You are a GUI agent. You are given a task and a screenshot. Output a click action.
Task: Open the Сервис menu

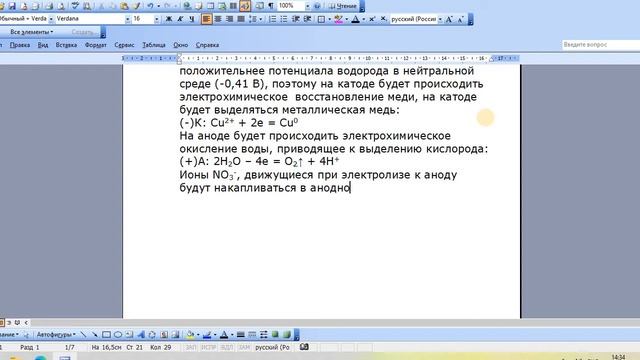click(124, 45)
